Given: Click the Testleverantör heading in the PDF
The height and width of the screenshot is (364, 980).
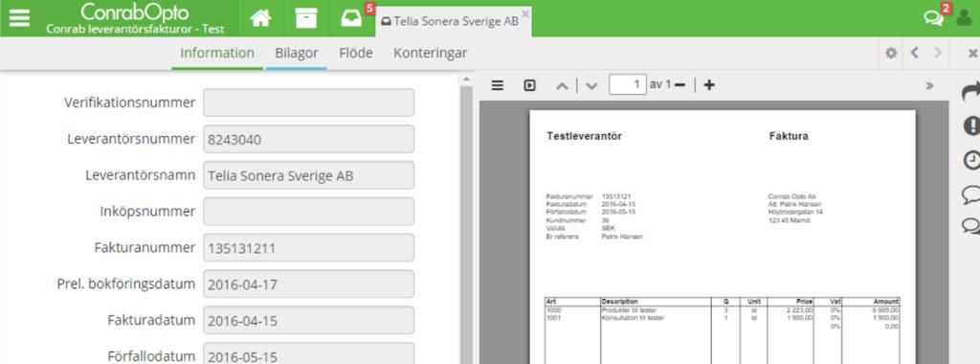Looking at the screenshot, I should pos(585,136).
